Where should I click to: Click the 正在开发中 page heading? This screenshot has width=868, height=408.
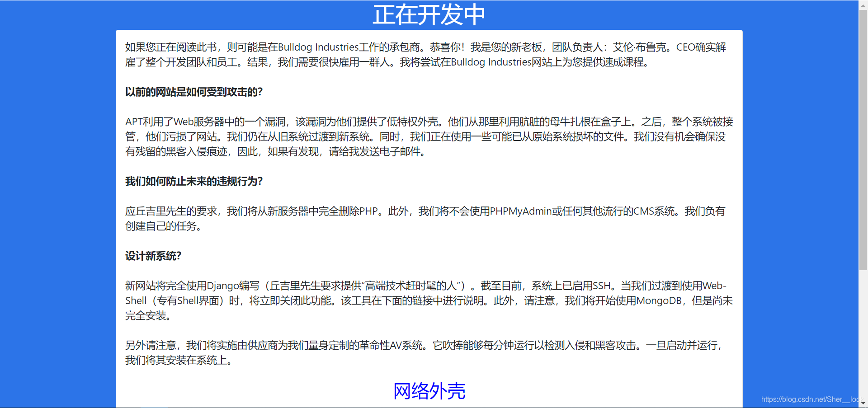point(429,14)
